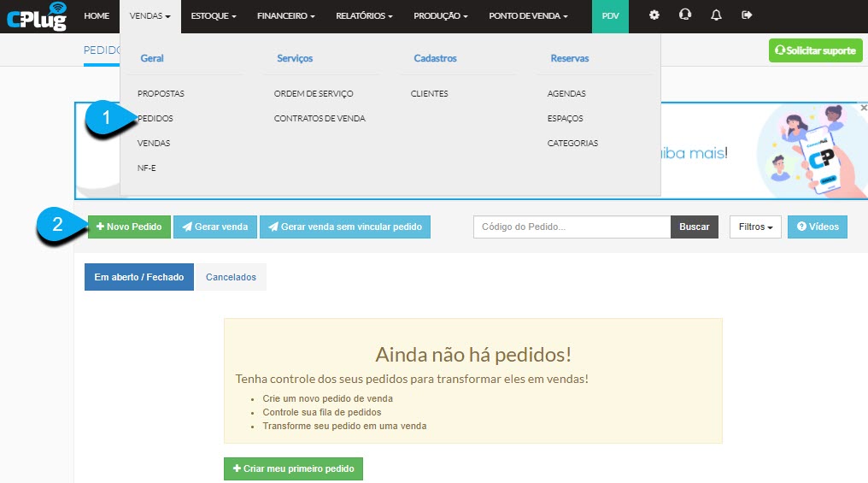This screenshot has height=483, width=868.
Task: Select Pedidos in the Vendas menu
Action: [155, 119]
